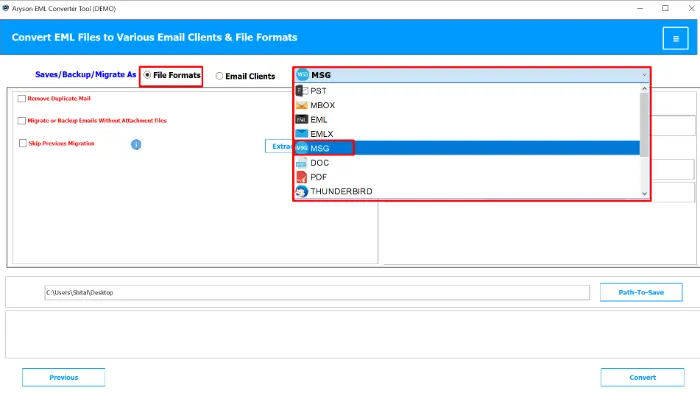700x396 pixels.
Task: Click the Aryson app icon in the title bar
Action: (x=5, y=8)
